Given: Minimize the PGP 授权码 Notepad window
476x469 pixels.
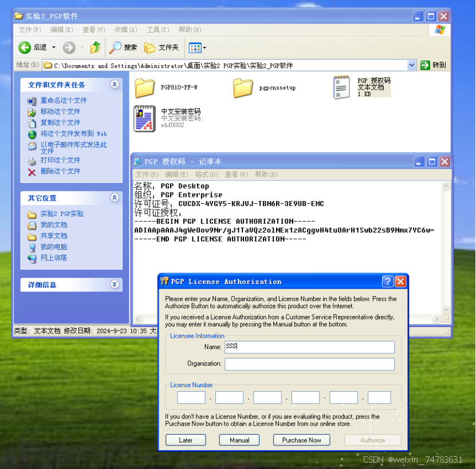Looking at the screenshot, I should (419, 162).
